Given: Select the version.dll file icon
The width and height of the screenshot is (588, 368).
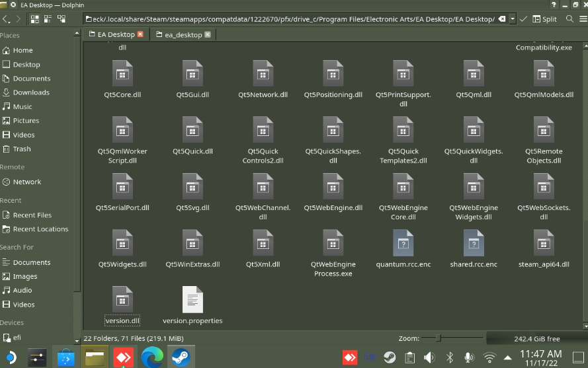Looking at the screenshot, I should [x=122, y=300].
